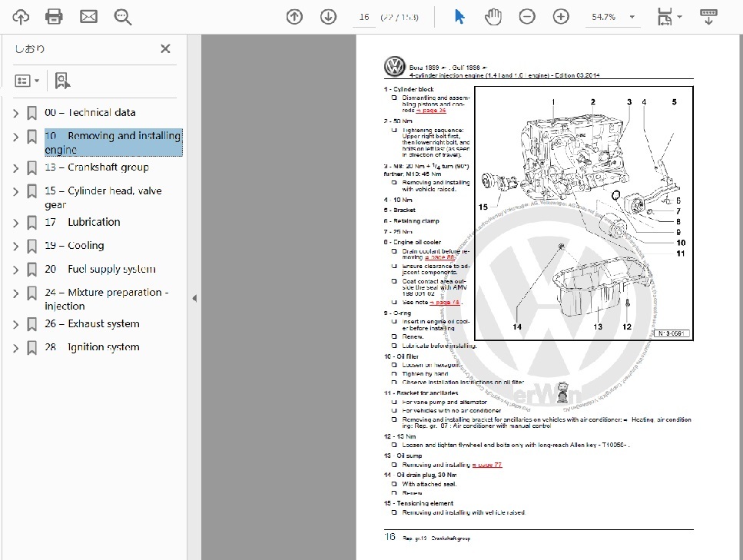Open the fit page options dropdown arrow
This screenshot has width=743, height=560.
[x=679, y=17]
